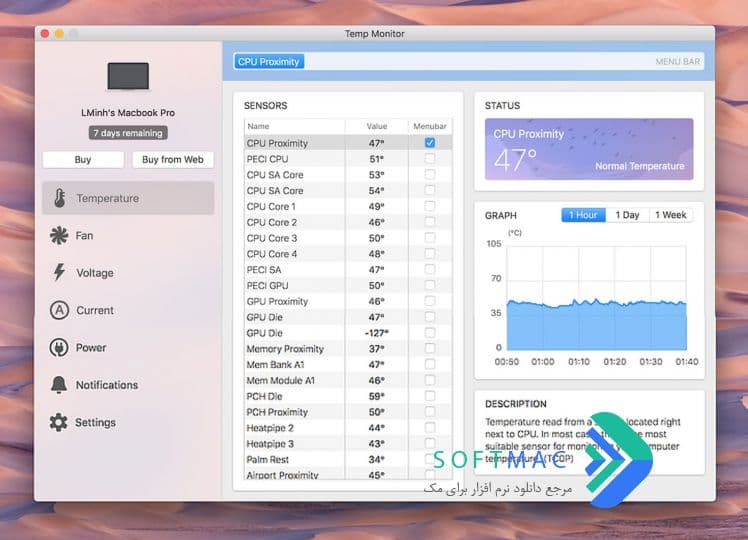The image size is (748, 540).
Task: Open Settings in the sidebar
Action: click(x=128, y=422)
